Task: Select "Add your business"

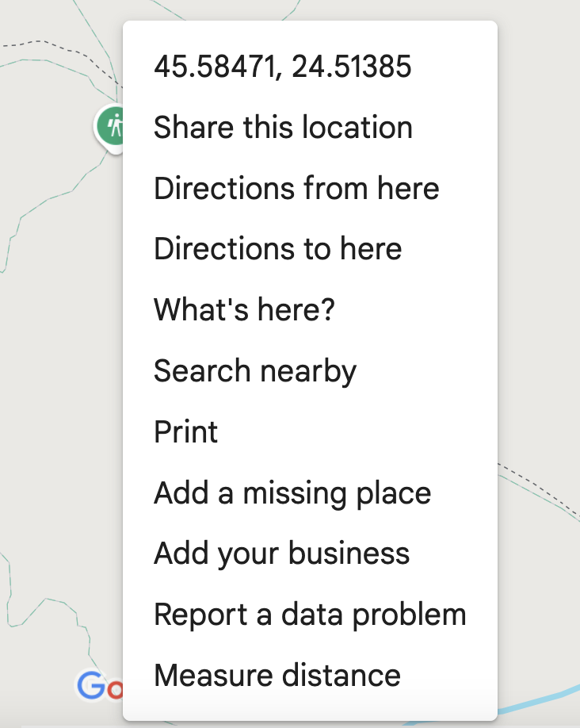Action: 281,554
